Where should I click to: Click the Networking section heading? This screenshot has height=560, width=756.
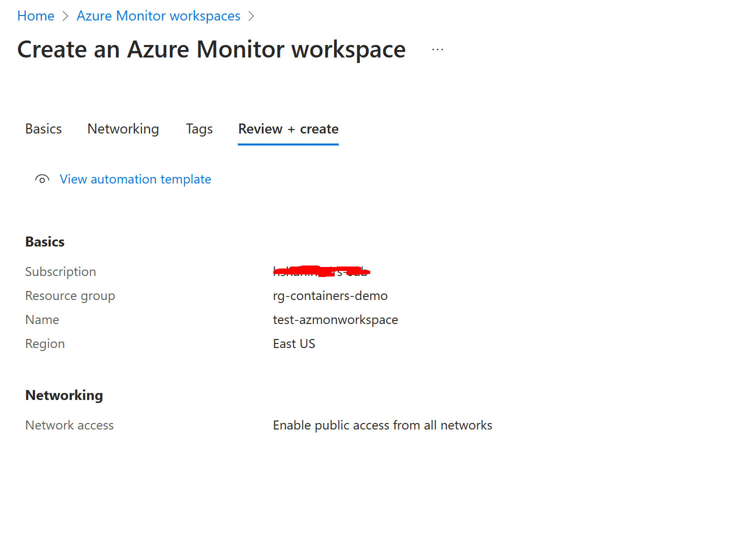(64, 395)
